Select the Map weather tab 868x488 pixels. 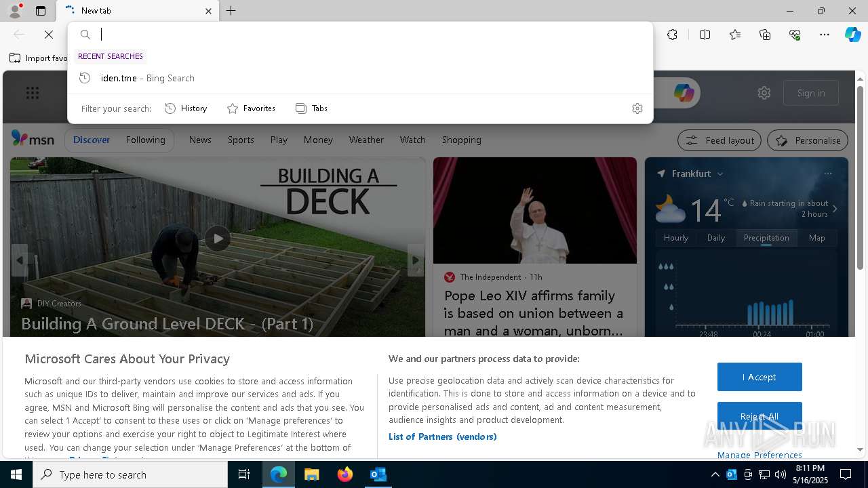[817, 238]
